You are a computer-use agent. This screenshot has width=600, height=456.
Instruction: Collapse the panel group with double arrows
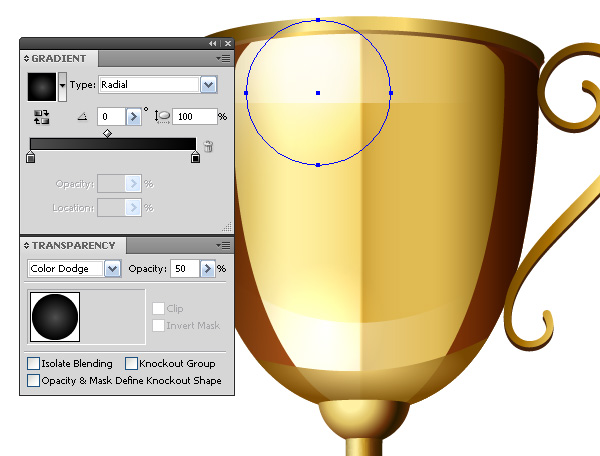pyautogui.click(x=212, y=44)
